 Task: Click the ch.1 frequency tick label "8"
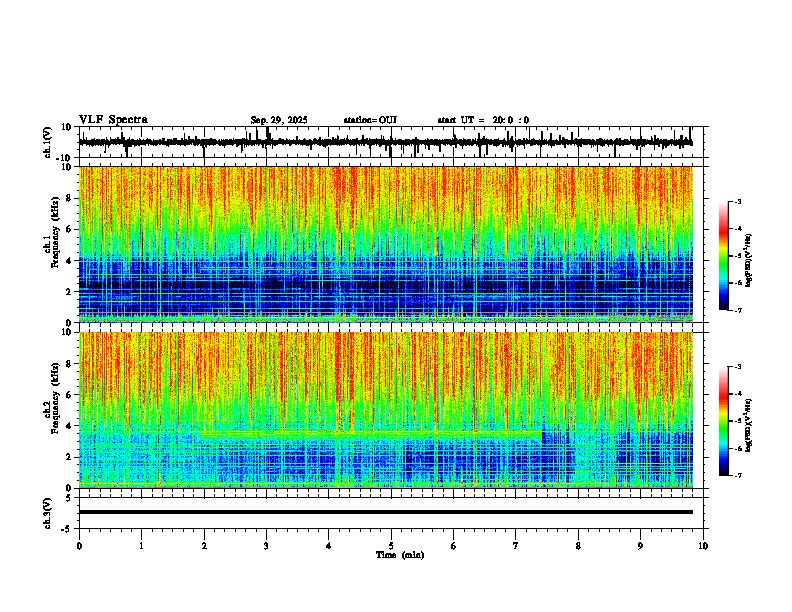pos(69,198)
